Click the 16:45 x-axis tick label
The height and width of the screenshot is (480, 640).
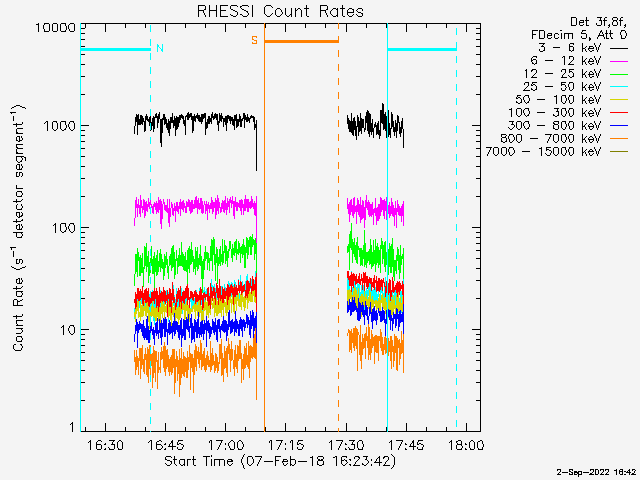coord(166,445)
